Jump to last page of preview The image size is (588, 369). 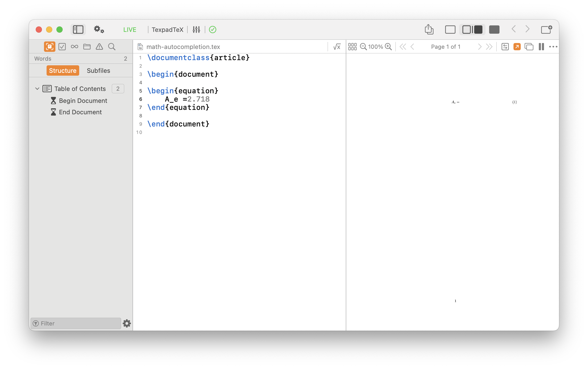click(x=489, y=47)
